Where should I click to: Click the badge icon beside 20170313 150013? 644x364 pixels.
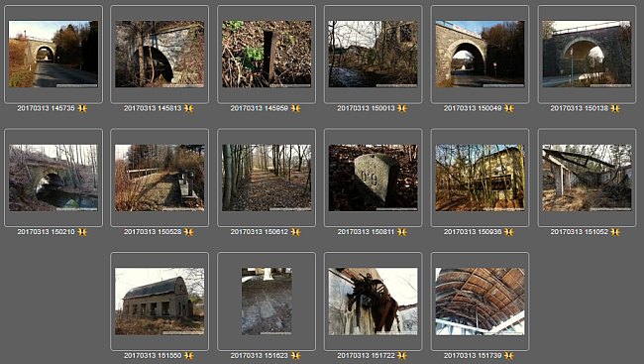[x=402, y=108]
